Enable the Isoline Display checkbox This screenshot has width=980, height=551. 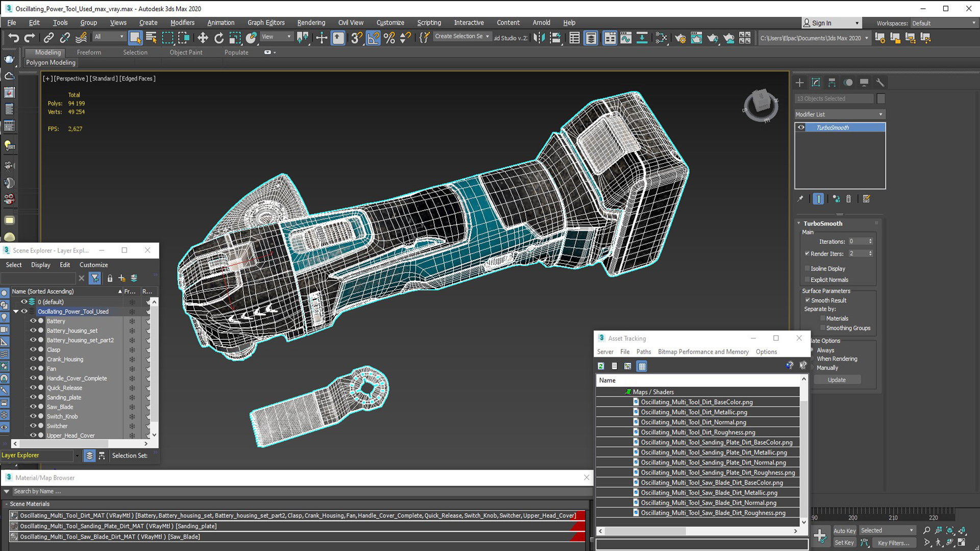tap(807, 268)
